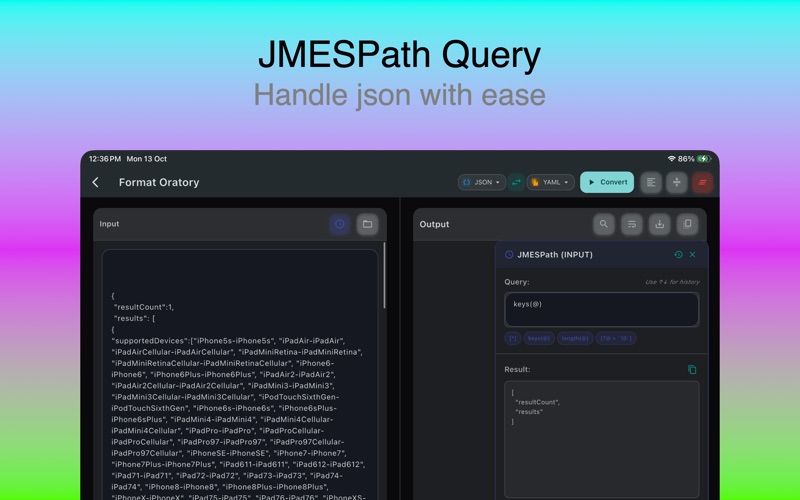Toggle word wrap in Output panel
800x500 pixels.
click(x=632, y=224)
